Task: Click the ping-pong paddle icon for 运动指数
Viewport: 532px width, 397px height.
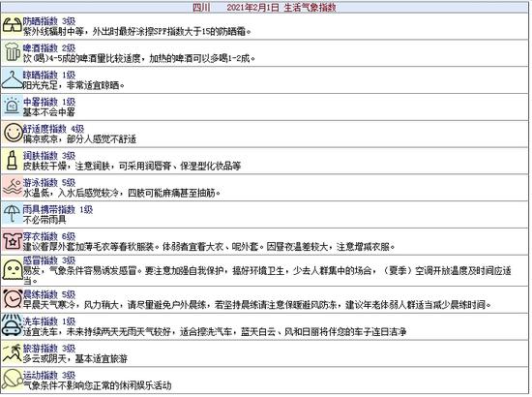Action: pyautogui.click(x=13, y=380)
